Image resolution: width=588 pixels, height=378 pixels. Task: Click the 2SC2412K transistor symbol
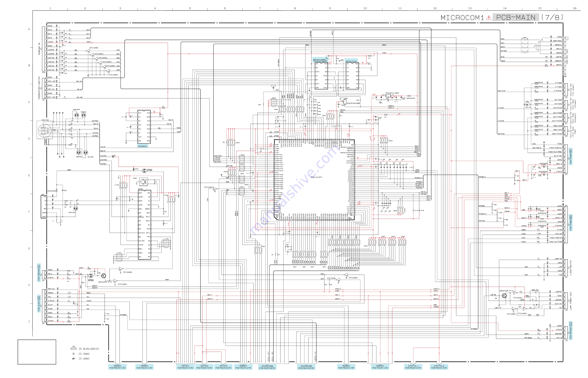coord(504,296)
